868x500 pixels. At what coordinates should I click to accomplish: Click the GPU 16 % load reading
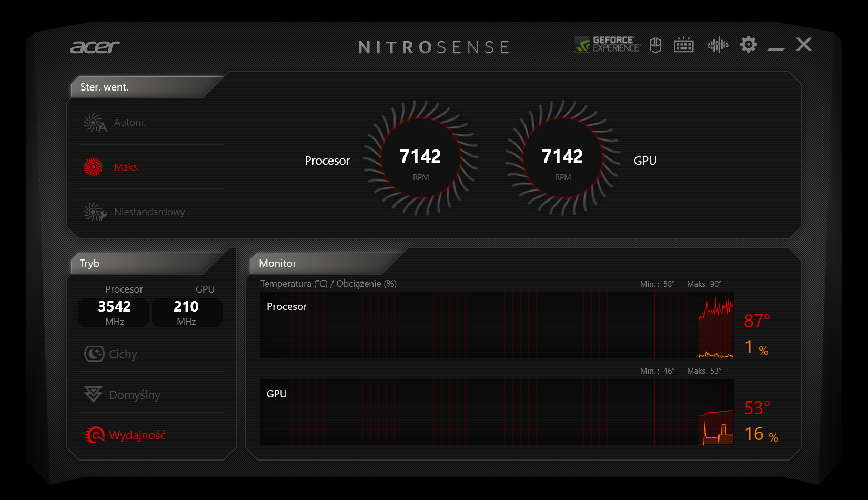pyautogui.click(x=761, y=434)
